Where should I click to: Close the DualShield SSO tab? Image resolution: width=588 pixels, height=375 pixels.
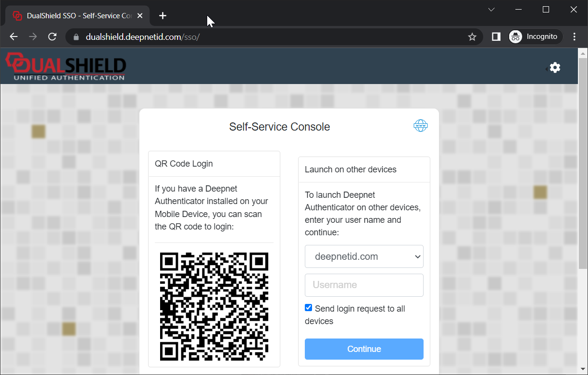pyautogui.click(x=140, y=16)
